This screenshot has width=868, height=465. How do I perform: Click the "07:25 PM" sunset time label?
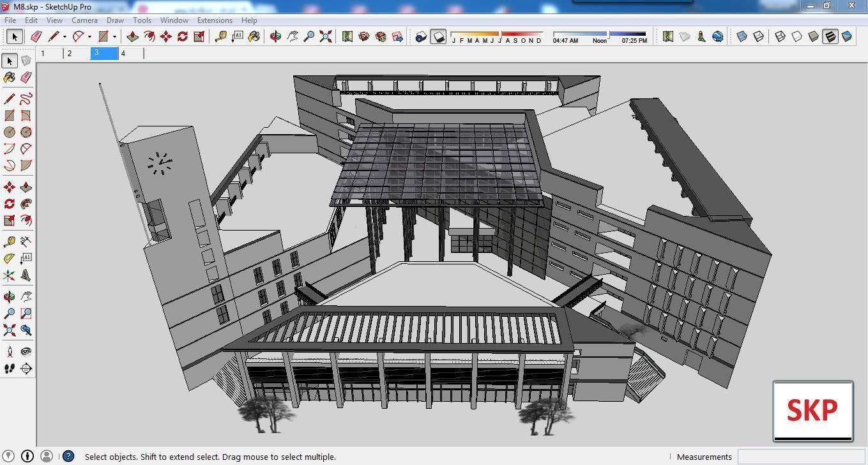pyautogui.click(x=634, y=41)
